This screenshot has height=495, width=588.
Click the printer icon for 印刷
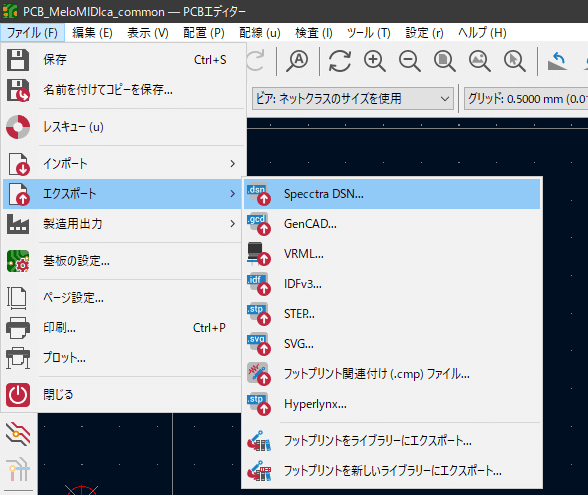coord(18,328)
